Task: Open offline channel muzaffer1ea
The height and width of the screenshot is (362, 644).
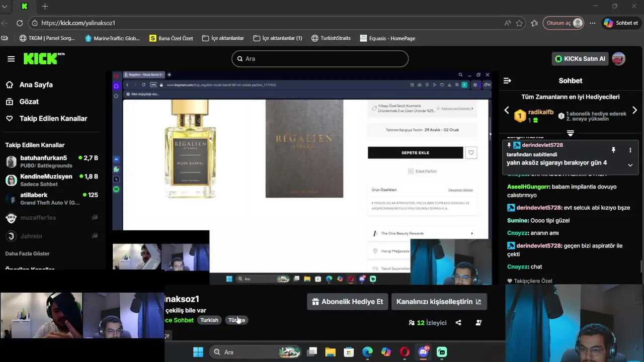Action: coord(52,218)
